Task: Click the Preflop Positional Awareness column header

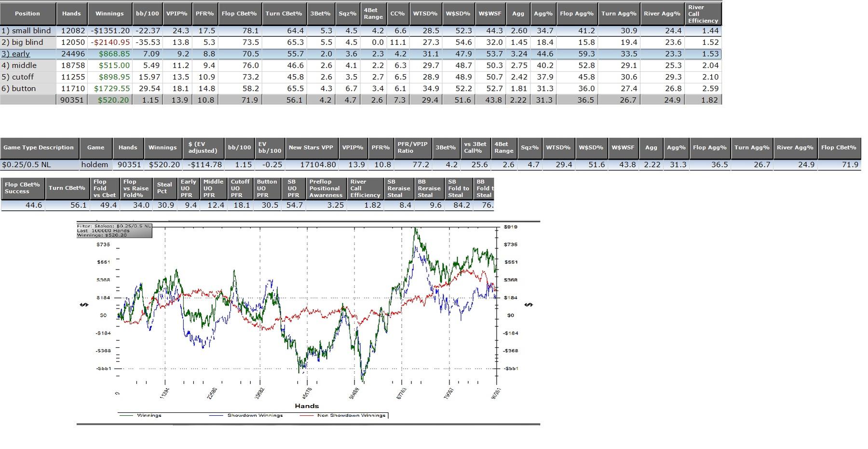Action: coord(325,189)
